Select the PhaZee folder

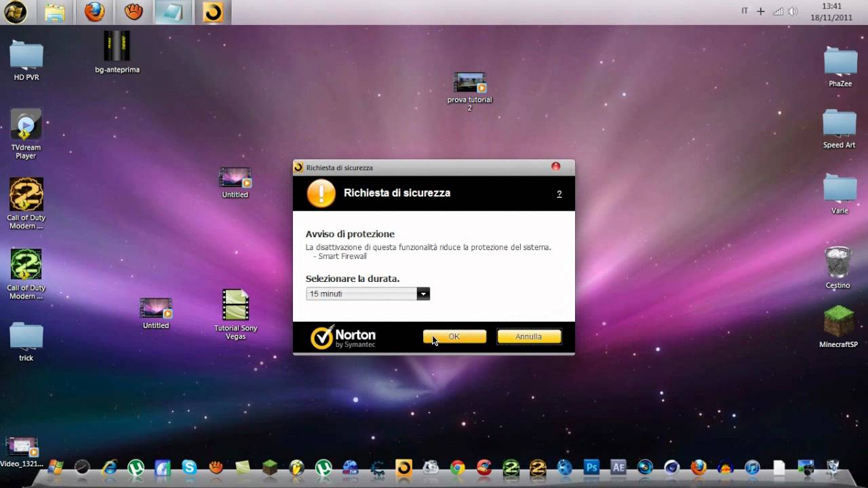840,66
